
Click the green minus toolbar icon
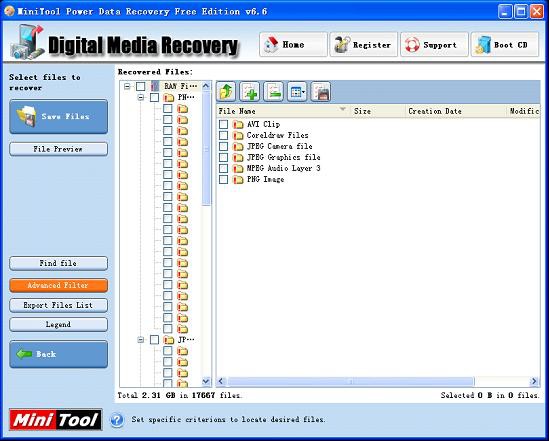pyautogui.click(x=273, y=92)
